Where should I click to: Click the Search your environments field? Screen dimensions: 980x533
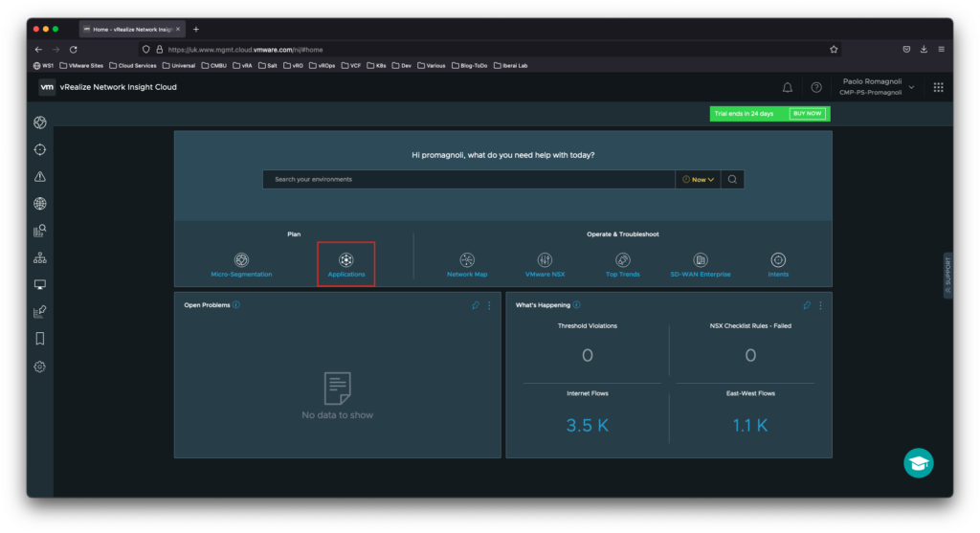[x=469, y=179]
